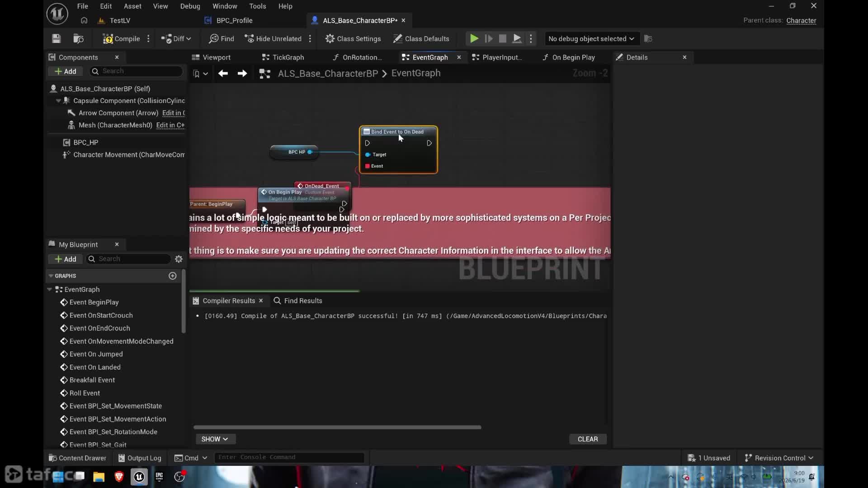Select Roll Event in graph list

tap(85, 393)
